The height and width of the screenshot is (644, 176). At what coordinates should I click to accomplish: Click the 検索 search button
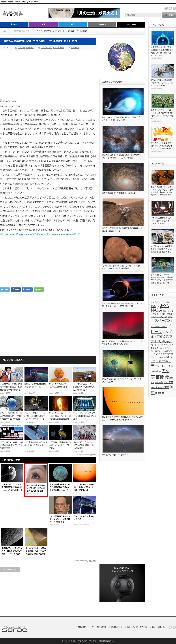click(x=169, y=15)
